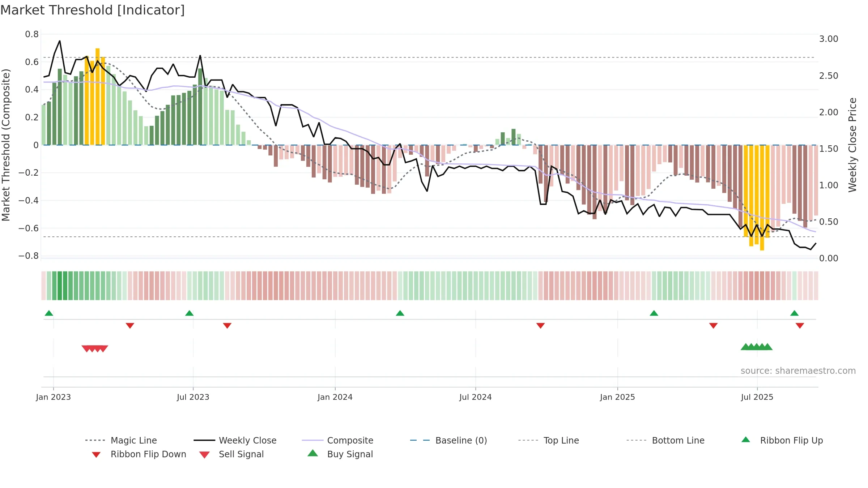The height and width of the screenshot is (488, 868).
Task: Toggle the Ribbon Flip Down legend entry
Action: (139, 454)
